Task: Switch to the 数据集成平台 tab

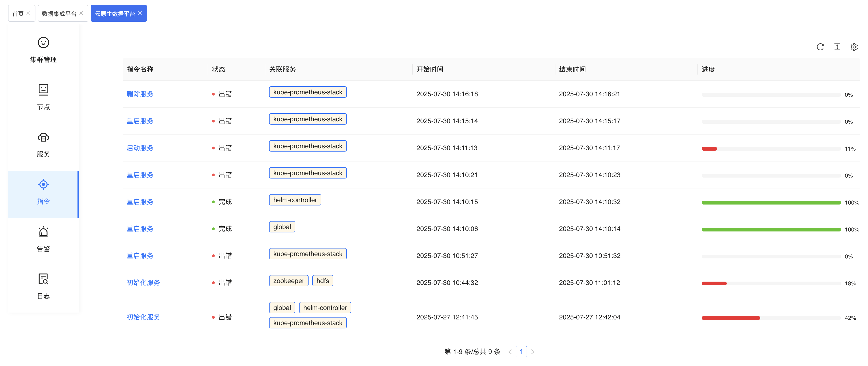Action: [x=59, y=13]
